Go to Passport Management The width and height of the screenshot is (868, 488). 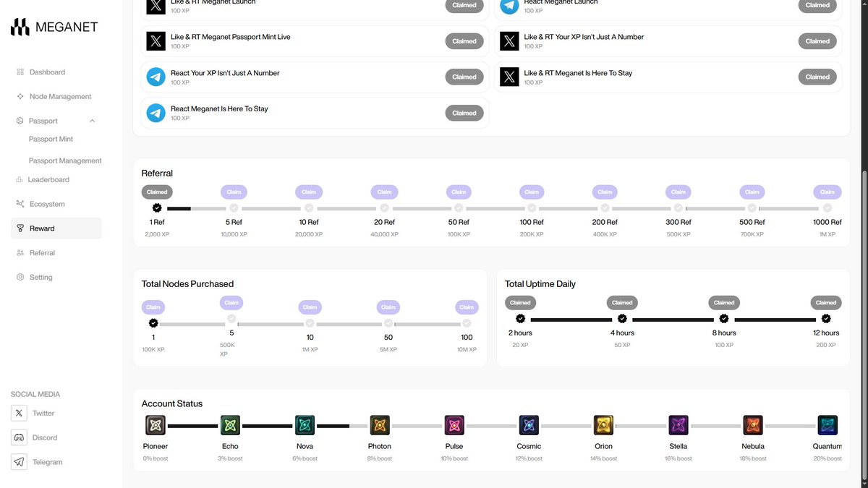pos(65,160)
